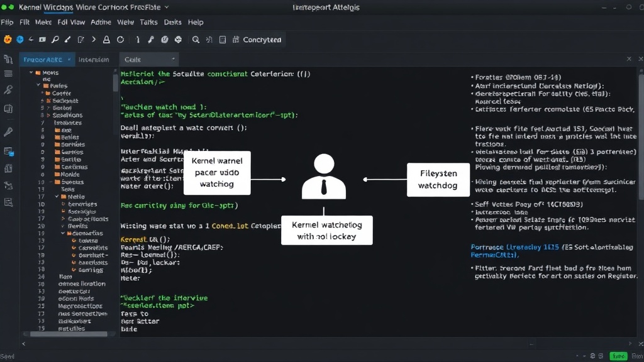Open the dropdown arrow on the 'Ceits' tab
This screenshot has height=362, width=644.
(x=173, y=59)
